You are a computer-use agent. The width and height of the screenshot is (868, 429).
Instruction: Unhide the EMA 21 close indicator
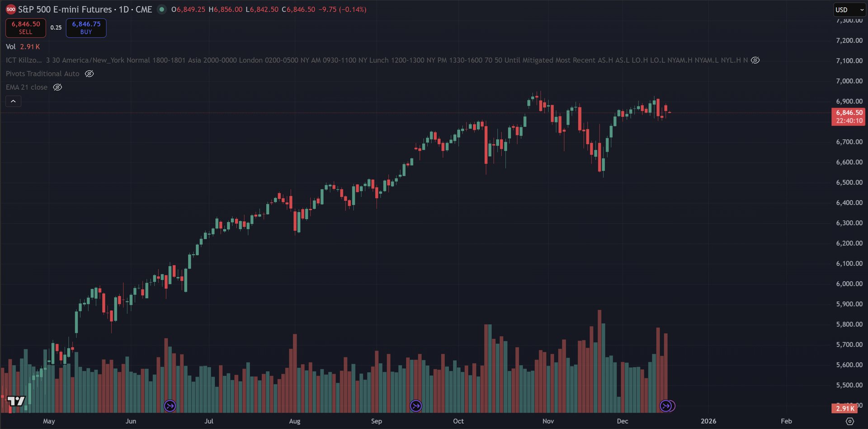tap(57, 87)
